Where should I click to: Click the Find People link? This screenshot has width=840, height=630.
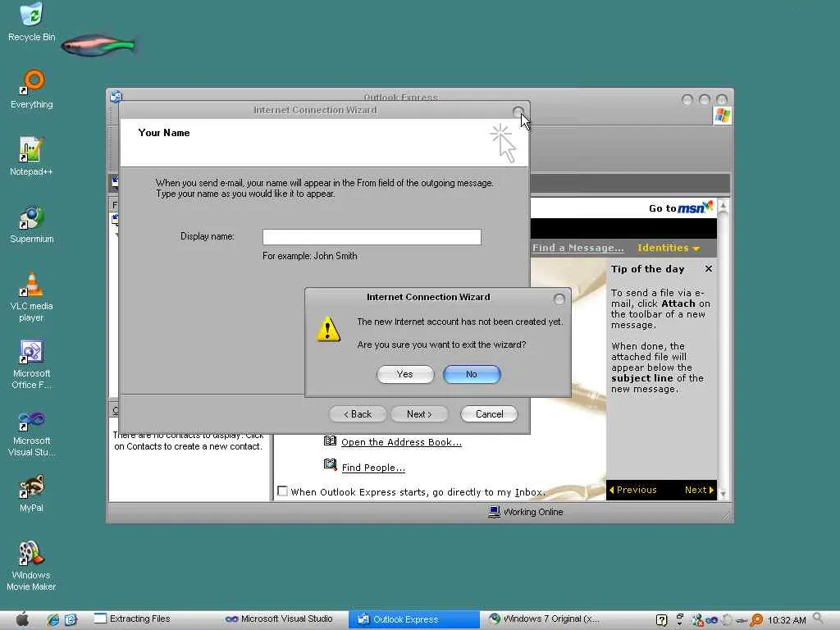click(373, 468)
